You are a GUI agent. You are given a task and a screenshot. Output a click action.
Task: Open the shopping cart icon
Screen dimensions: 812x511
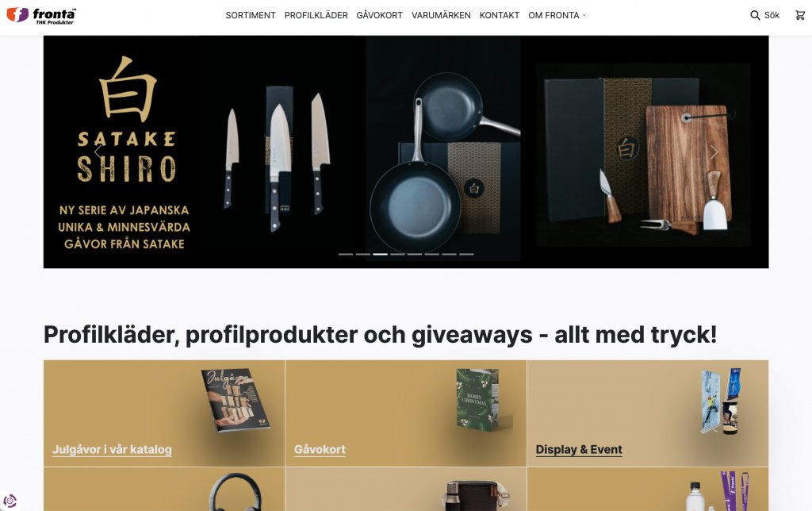tap(800, 16)
